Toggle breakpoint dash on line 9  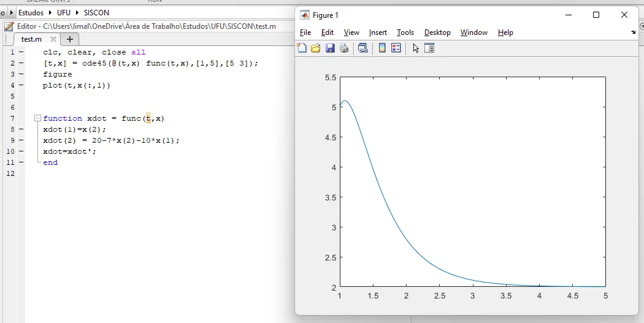point(21,140)
